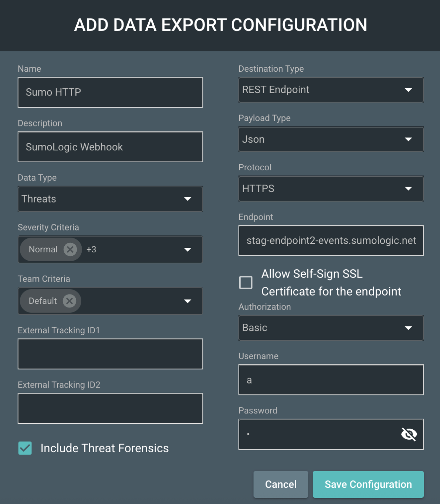
Task: Expand the Severity Criteria dropdown arrow
Action: pos(187,250)
